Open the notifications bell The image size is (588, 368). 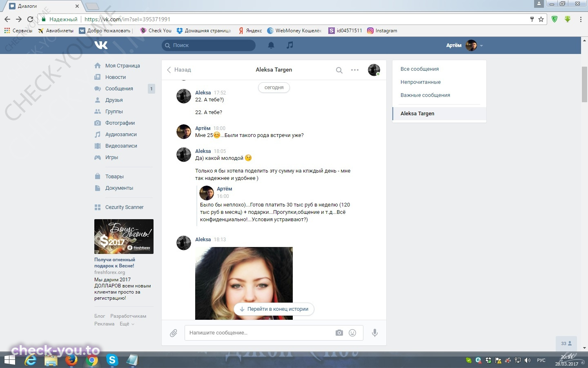coord(271,45)
